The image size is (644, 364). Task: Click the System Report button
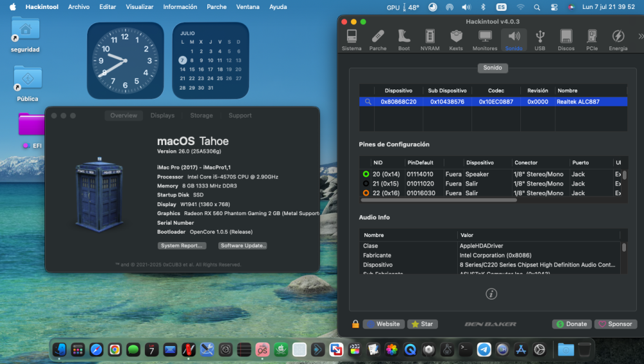[182, 245]
